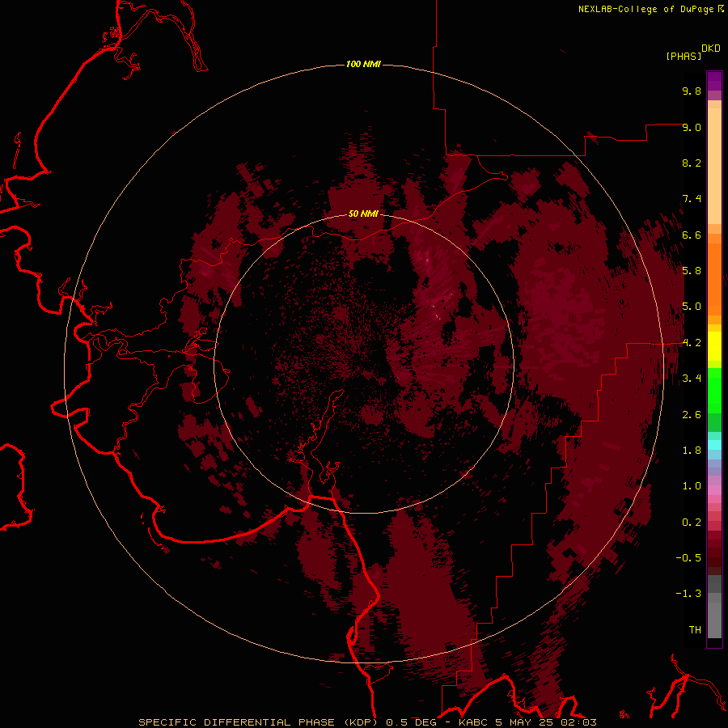This screenshot has height=728, width=728.
Task: Click the 3.4 scale value
Action: [692, 379]
